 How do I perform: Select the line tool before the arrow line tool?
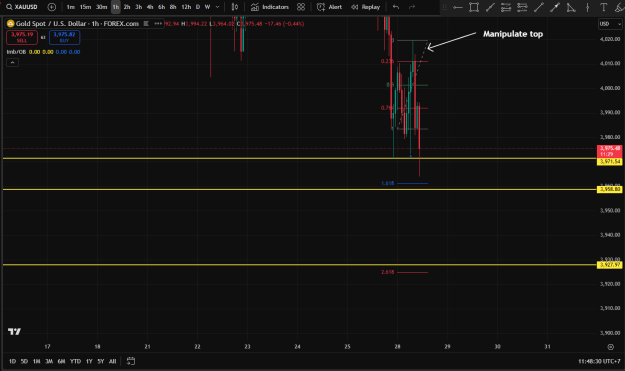(x=539, y=7)
